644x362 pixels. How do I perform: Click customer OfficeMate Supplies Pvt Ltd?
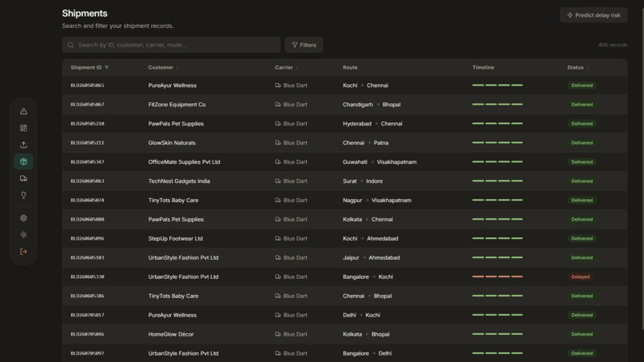[x=184, y=162]
